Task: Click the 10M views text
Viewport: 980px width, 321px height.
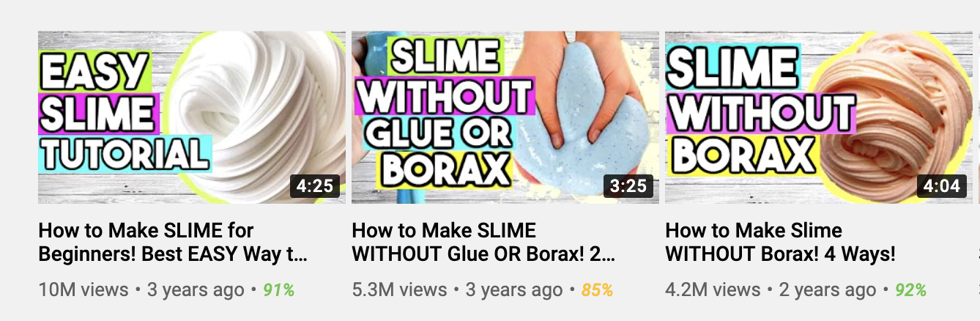Action: tap(83, 290)
